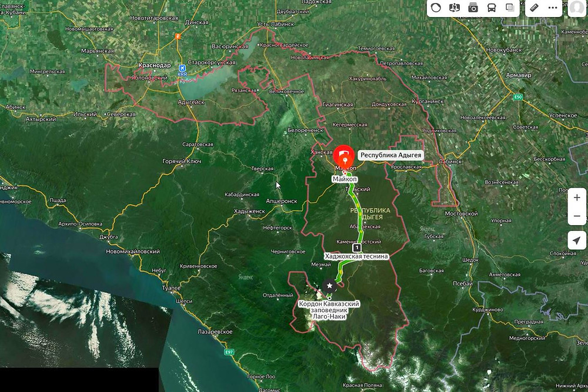
Task: Click the Курджиново label
Action: (x=487, y=310)
